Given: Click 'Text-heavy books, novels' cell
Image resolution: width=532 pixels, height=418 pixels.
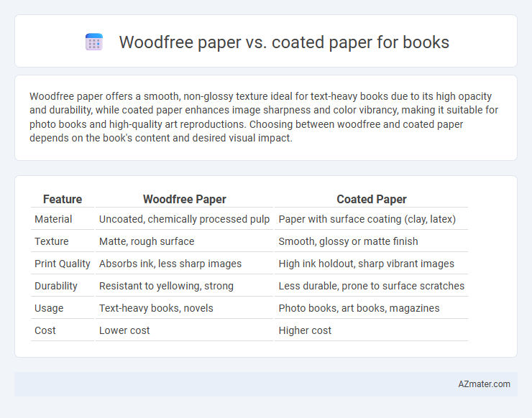Looking at the screenshot, I should tap(184, 308).
